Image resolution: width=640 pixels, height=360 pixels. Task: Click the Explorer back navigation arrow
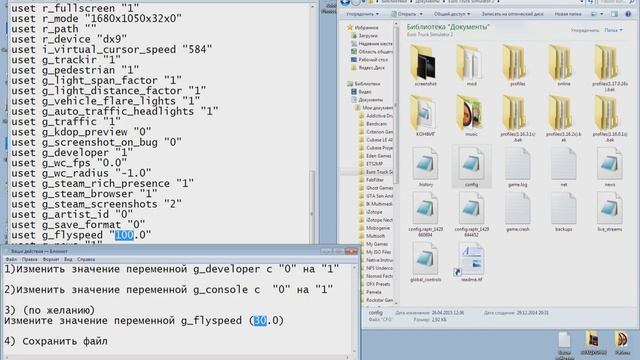click(x=345, y=2)
